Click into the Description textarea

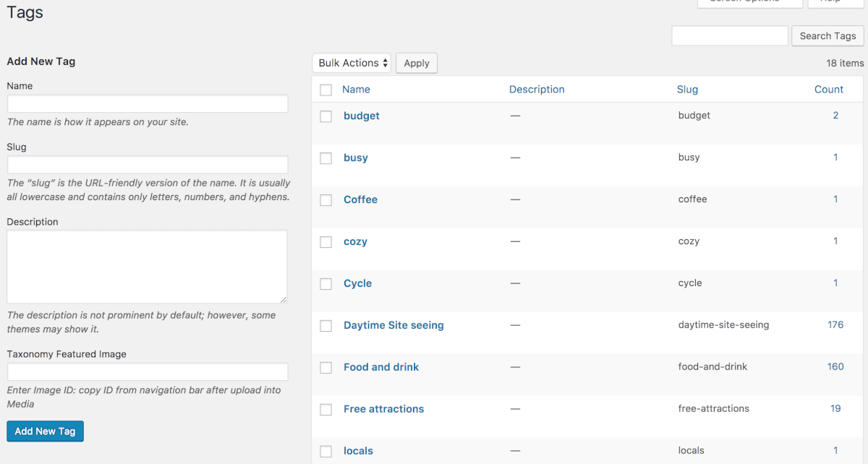[x=148, y=267]
